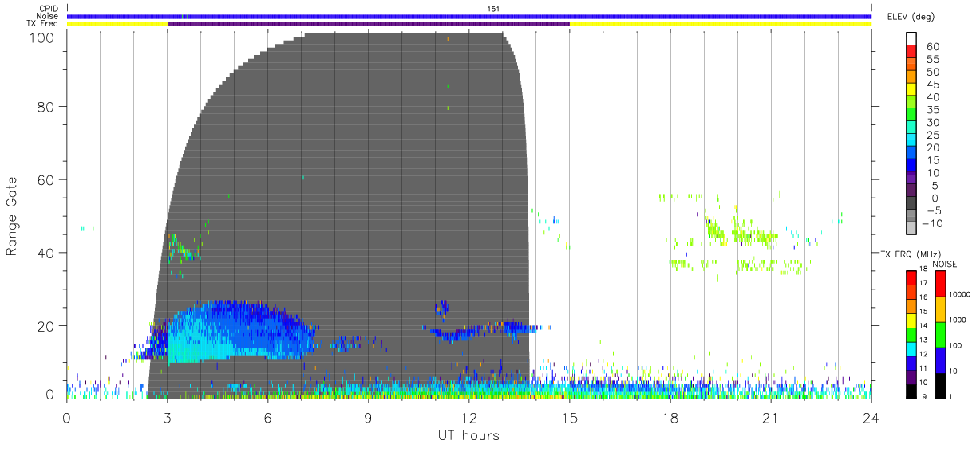Pick the blue 15-20 elevation swatch
Screen dimensions: 980x452
click(911, 153)
